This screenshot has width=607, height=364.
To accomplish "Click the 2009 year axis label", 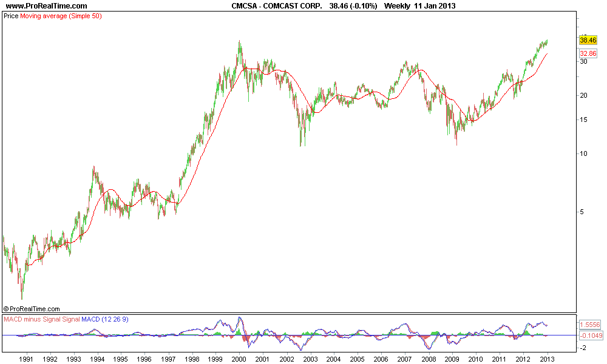I will tap(452, 359).
